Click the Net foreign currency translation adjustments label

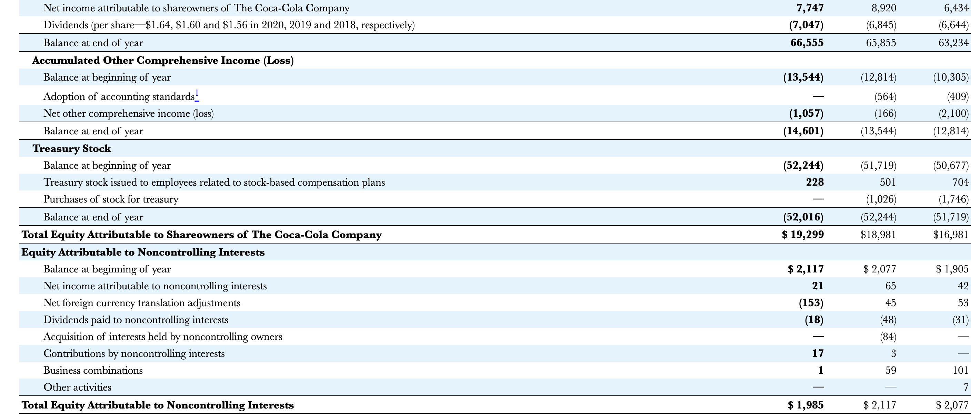click(x=142, y=303)
